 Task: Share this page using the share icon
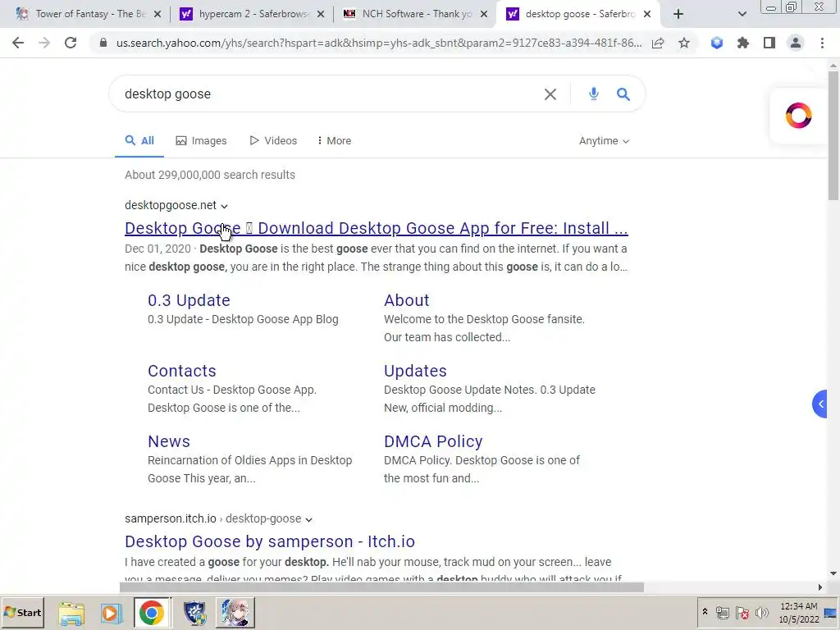click(658, 43)
